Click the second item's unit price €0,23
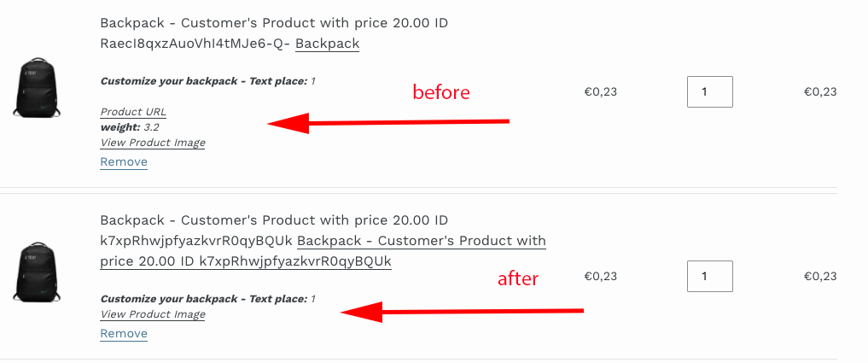 click(x=600, y=276)
